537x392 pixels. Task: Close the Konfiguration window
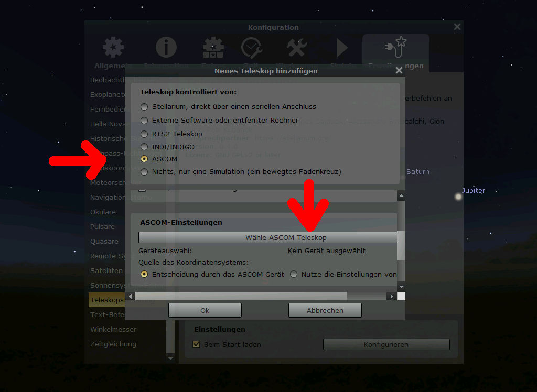point(457,27)
